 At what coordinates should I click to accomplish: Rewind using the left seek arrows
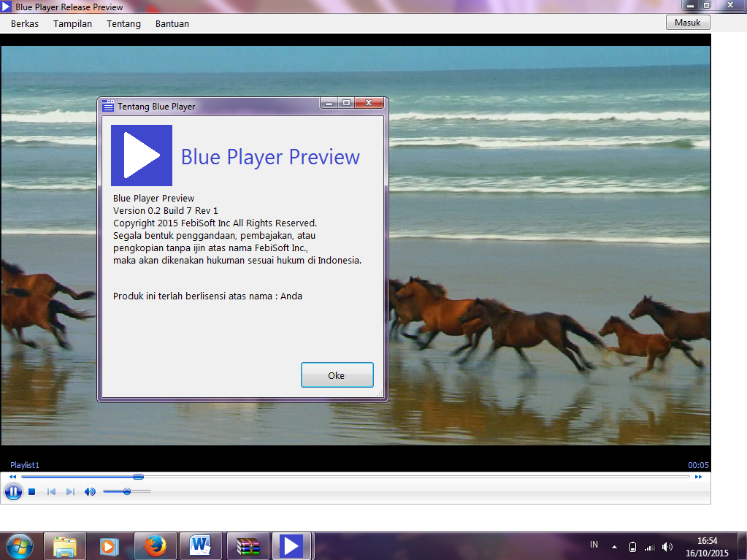[13, 477]
